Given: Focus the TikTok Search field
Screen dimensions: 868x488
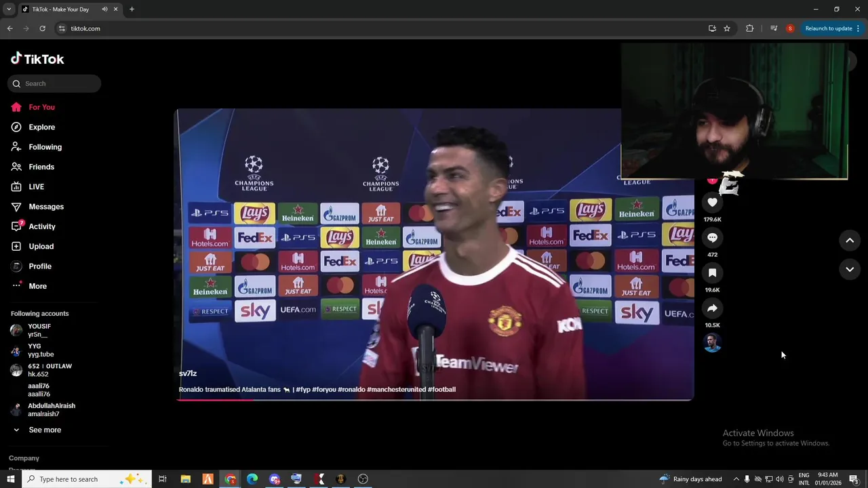Looking at the screenshot, I should (54, 83).
